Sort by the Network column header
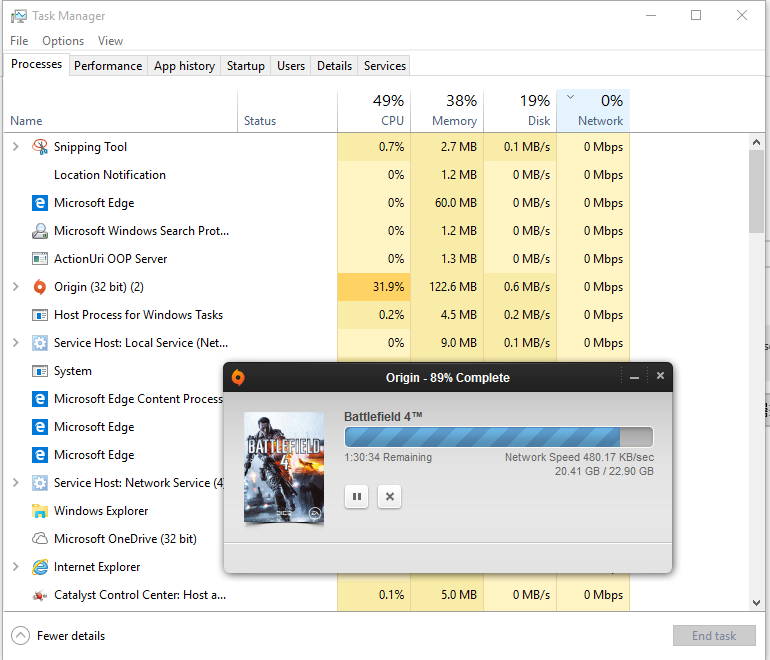Viewport: 770px width, 660px height. coord(593,111)
